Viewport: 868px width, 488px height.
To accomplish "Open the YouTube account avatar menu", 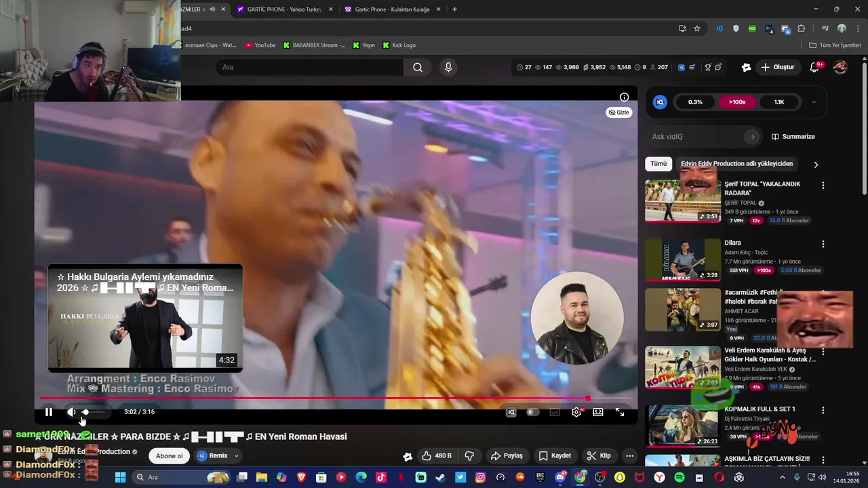I will tap(840, 67).
